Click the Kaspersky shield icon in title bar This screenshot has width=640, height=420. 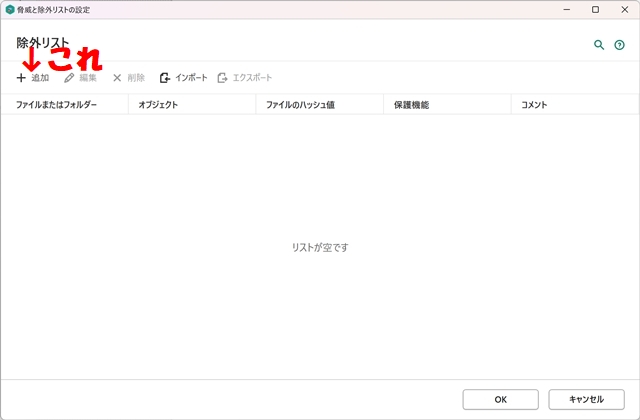coord(9,9)
